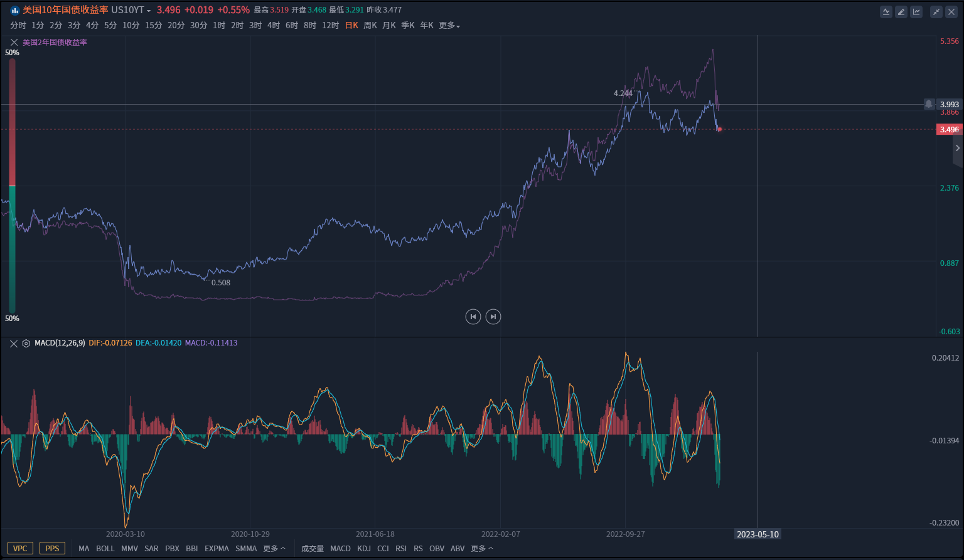Select the 分时 intraday timeframe tab
The height and width of the screenshot is (560, 964).
[18, 26]
